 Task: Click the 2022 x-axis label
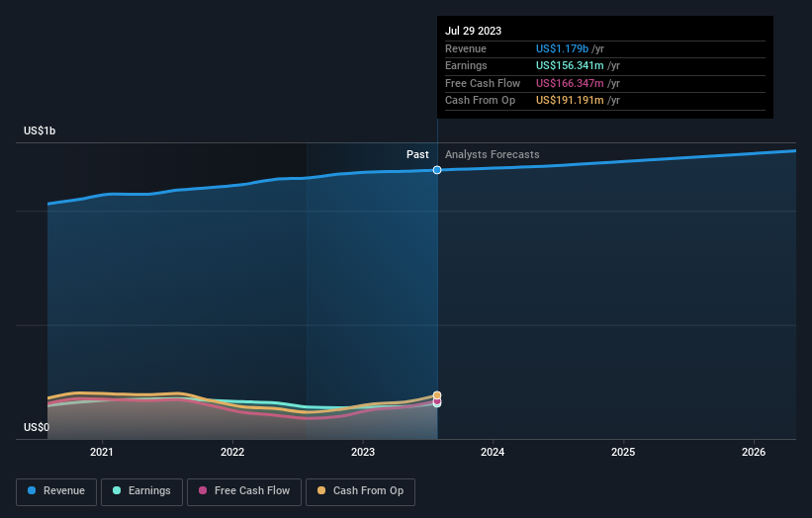point(232,452)
